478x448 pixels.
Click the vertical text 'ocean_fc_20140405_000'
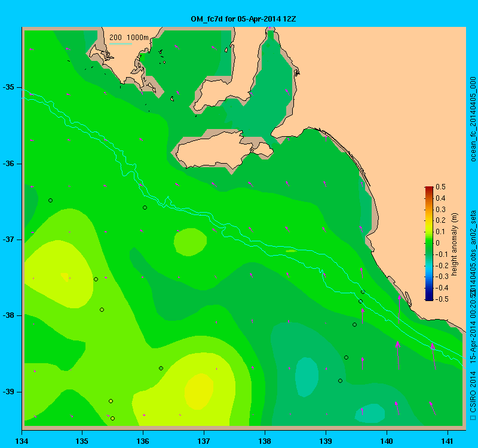(473, 119)
